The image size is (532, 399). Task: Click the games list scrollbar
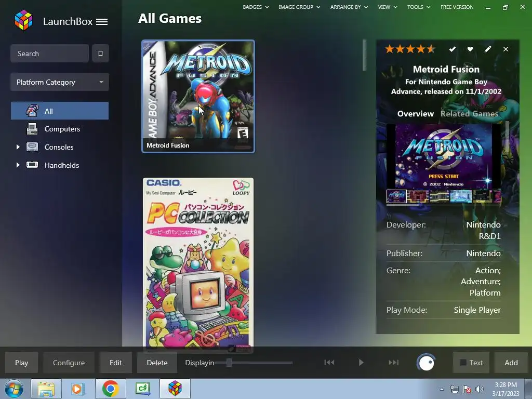[x=364, y=55]
